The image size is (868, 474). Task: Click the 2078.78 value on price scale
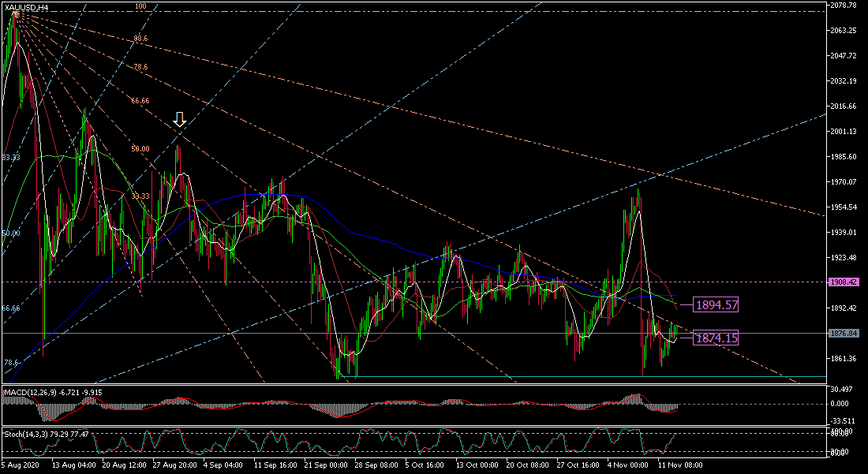tap(845, 6)
